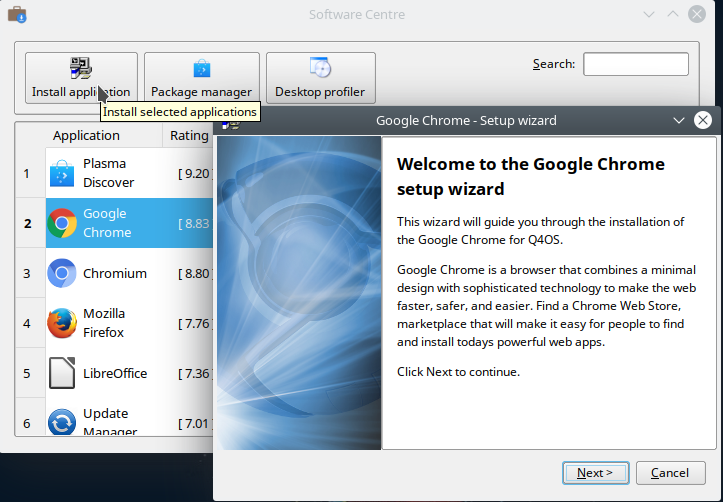Click Next in the Chrome setup wizard
723x502 pixels.
click(596, 473)
